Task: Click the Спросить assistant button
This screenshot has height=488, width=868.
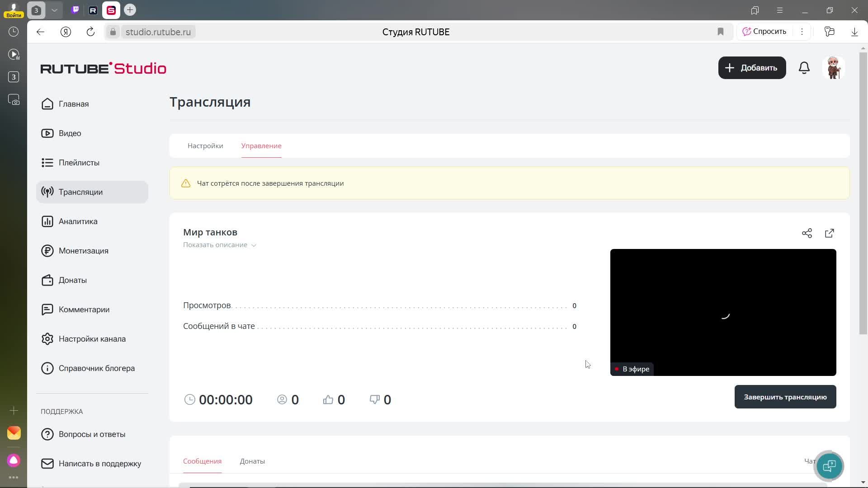Action: tap(764, 32)
